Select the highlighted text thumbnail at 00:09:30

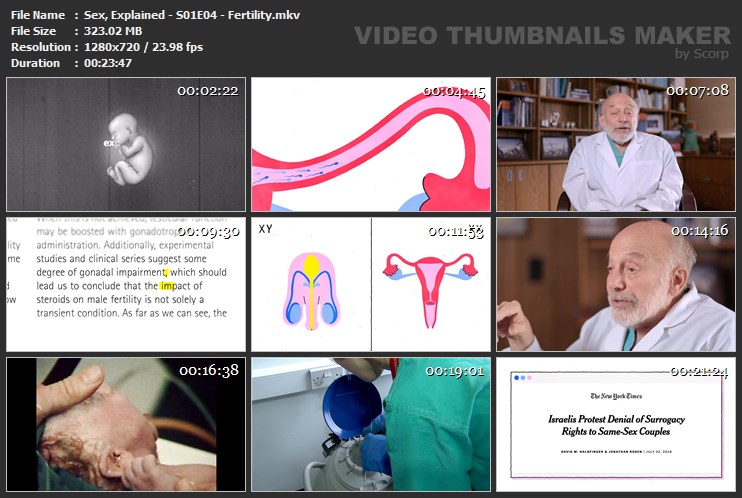click(126, 285)
